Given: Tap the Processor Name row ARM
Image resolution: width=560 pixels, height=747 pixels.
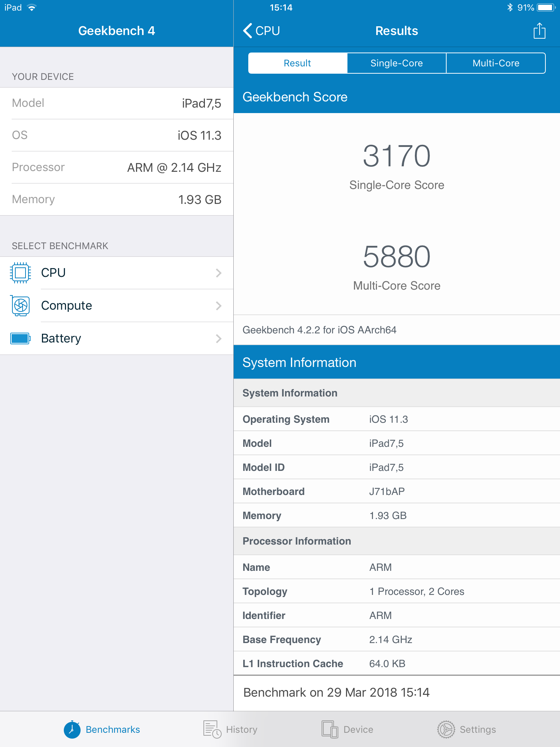Looking at the screenshot, I should tap(397, 567).
